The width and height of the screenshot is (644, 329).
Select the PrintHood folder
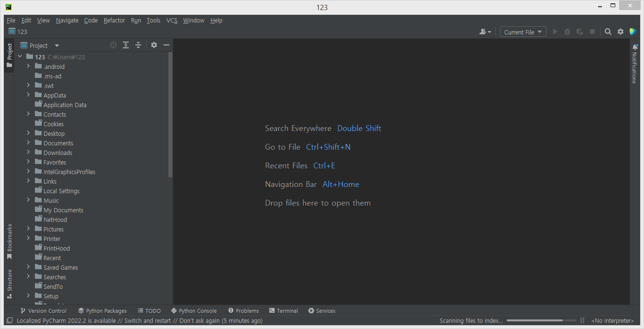tap(56, 248)
